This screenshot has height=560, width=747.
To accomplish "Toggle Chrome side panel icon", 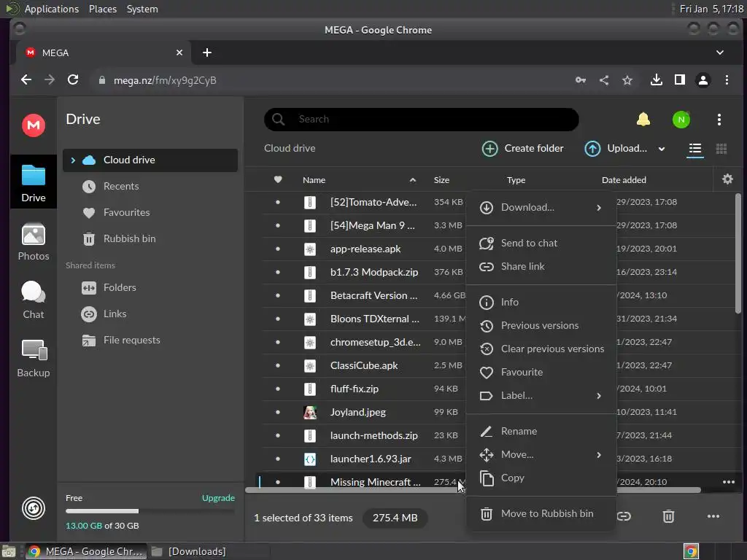I will [679, 80].
